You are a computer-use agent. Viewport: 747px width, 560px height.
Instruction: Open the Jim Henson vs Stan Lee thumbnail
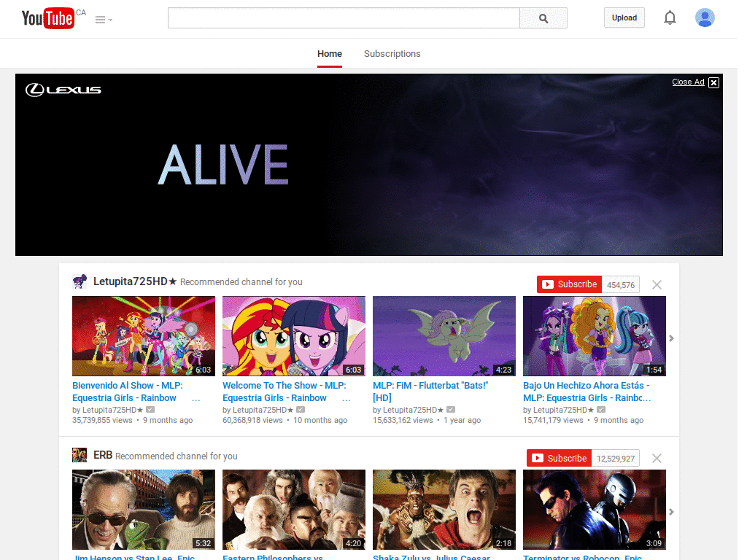pos(144,510)
